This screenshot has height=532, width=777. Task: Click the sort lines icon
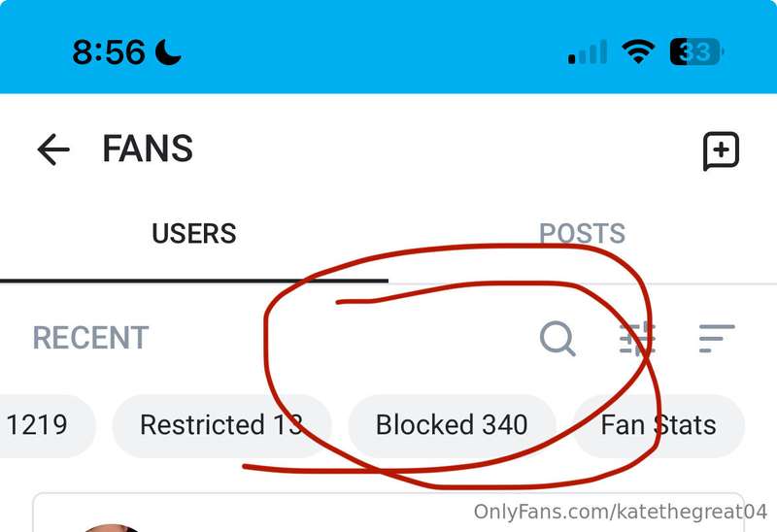[x=717, y=338]
